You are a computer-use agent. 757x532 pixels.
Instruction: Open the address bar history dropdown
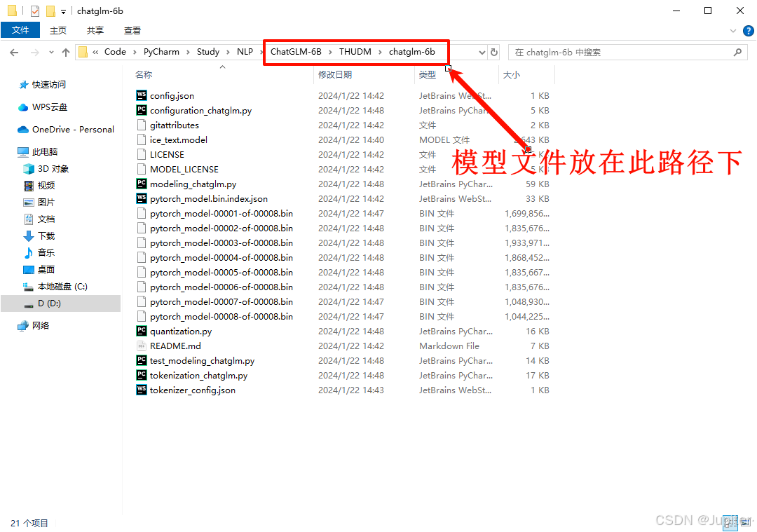482,52
